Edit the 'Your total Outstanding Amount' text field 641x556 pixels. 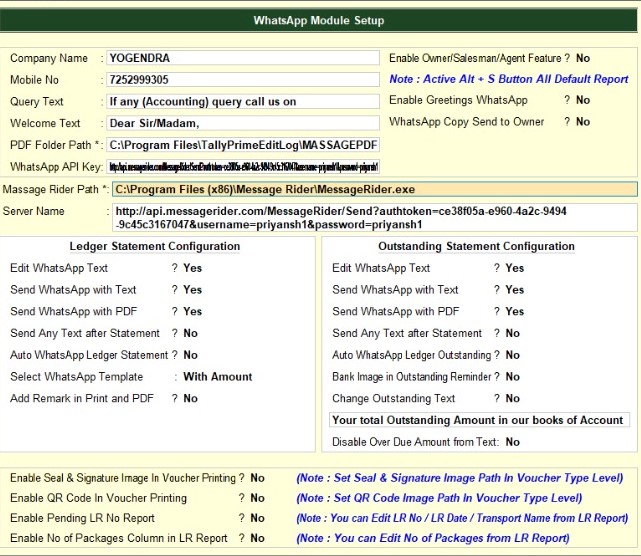click(x=479, y=420)
